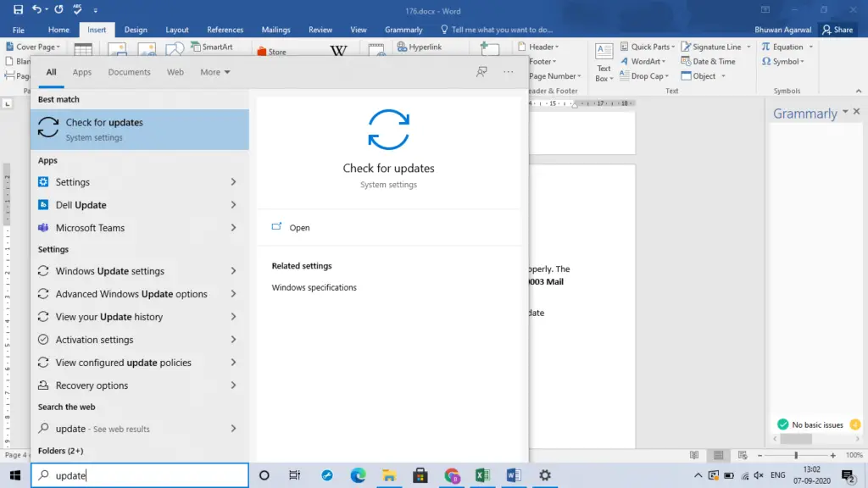Insert a Text Box
The image size is (868, 488).
coord(604,63)
